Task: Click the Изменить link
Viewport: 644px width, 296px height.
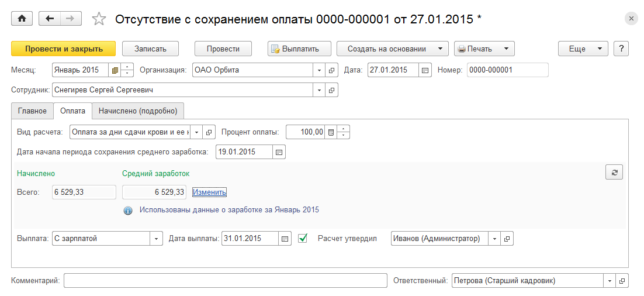Action: click(x=210, y=192)
